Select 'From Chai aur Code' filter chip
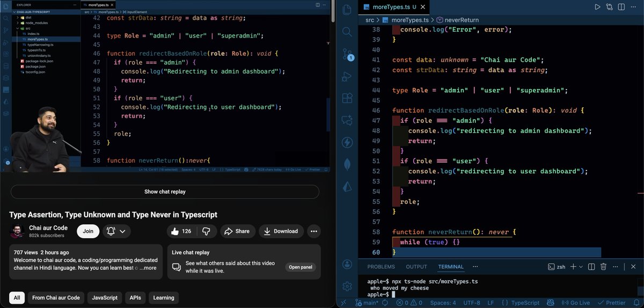This screenshot has height=308, width=644. point(56,298)
